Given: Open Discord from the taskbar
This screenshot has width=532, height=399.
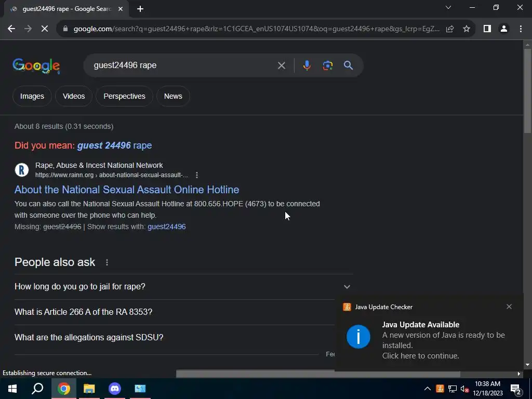Looking at the screenshot, I should [115, 389].
